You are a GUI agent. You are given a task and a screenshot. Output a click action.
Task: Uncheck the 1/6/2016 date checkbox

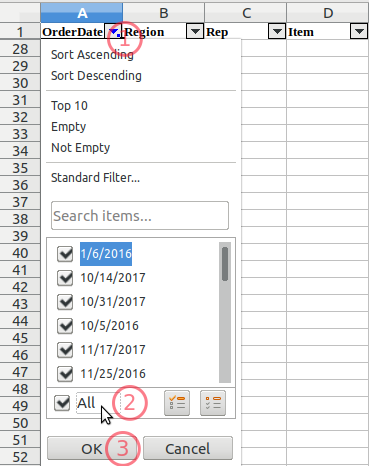[65, 254]
